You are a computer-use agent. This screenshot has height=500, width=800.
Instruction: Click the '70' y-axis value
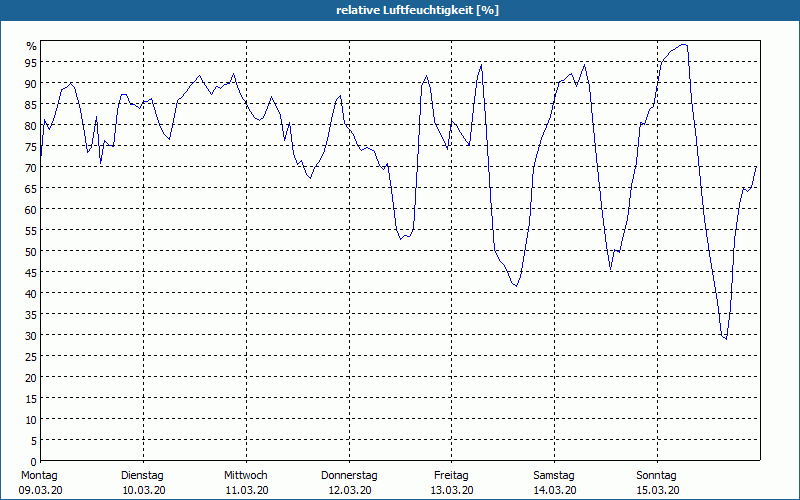[31, 167]
